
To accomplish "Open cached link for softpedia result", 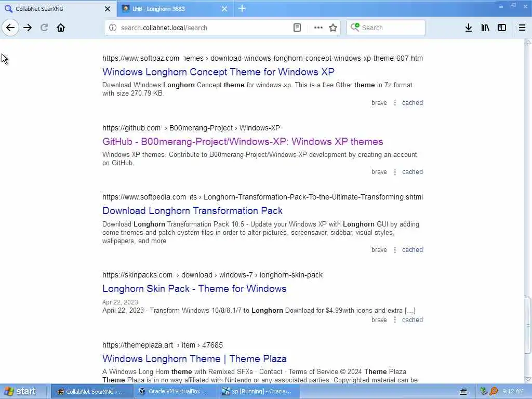I will click(412, 250).
